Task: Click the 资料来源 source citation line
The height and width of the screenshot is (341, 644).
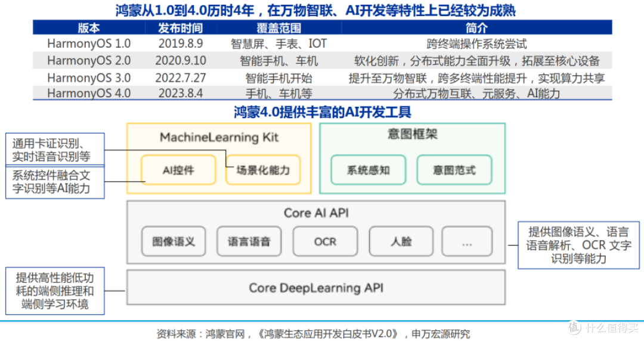Action: coord(313,334)
